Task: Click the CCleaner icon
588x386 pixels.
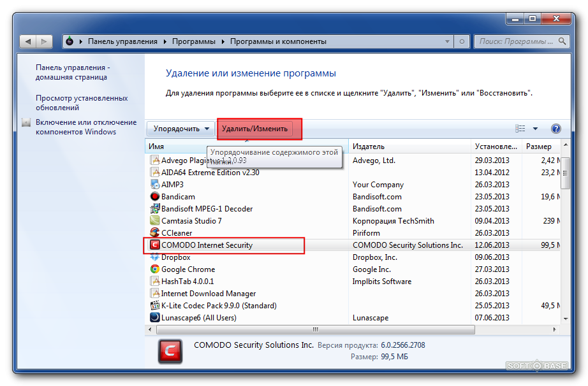Action: (x=154, y=232)
